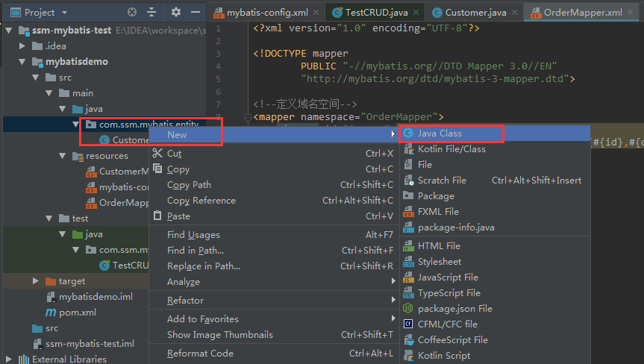Click Cut scissors icon in context menu
This screenshot has height=364, width=644.
pos(157,153)
